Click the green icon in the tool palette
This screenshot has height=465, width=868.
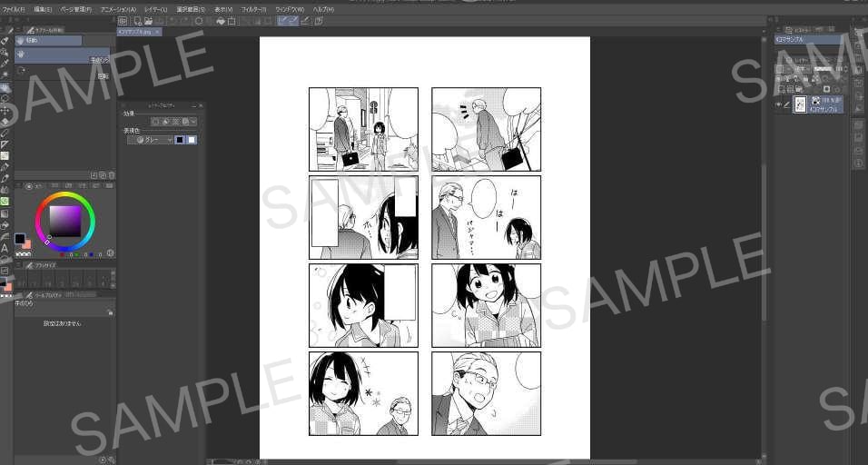5,202
